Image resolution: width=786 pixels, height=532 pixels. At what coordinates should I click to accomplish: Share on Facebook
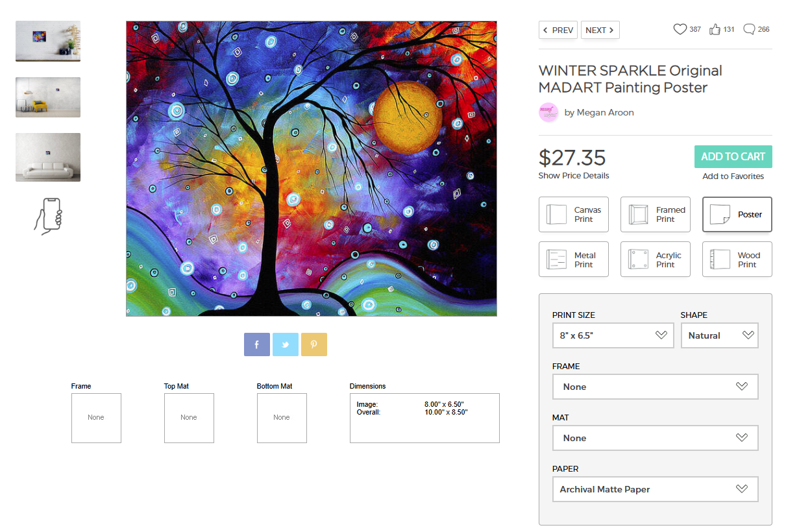coord(256,345)
